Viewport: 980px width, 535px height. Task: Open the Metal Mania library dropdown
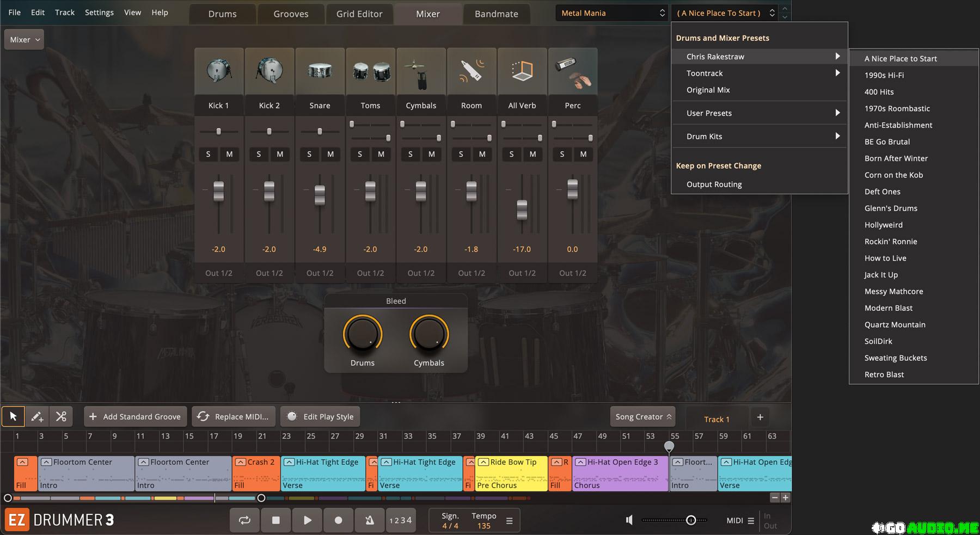612,13
